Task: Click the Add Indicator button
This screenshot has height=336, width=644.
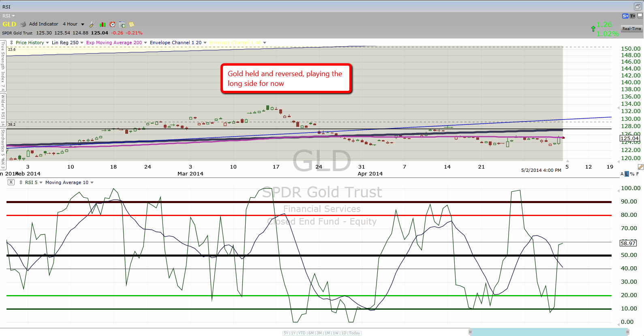Action: pyautogui.click(x=43, y=24)
